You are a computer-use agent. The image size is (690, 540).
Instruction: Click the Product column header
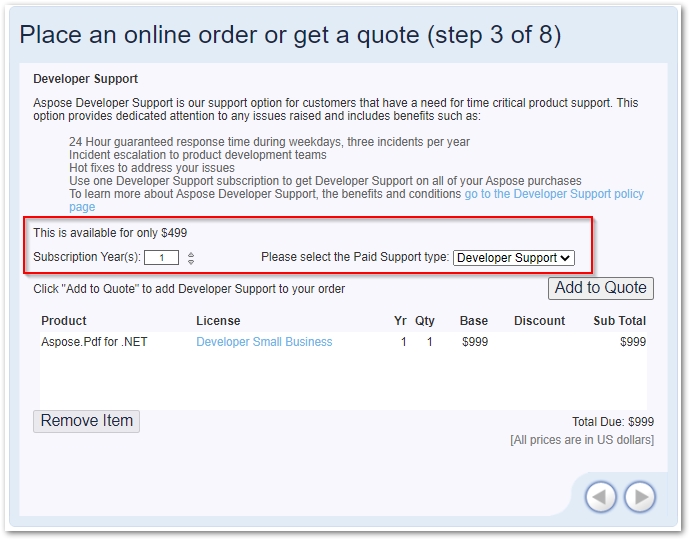click(x=64, y=321)
